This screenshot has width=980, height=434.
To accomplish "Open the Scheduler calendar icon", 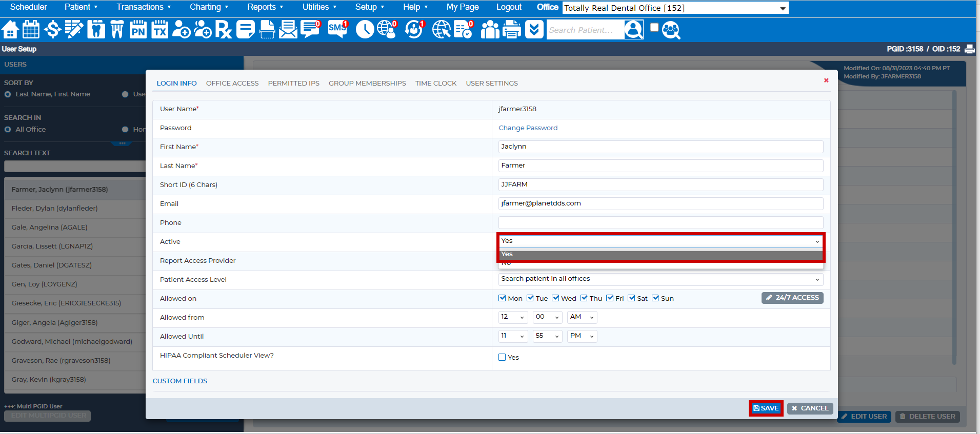I will click(31, 30).
